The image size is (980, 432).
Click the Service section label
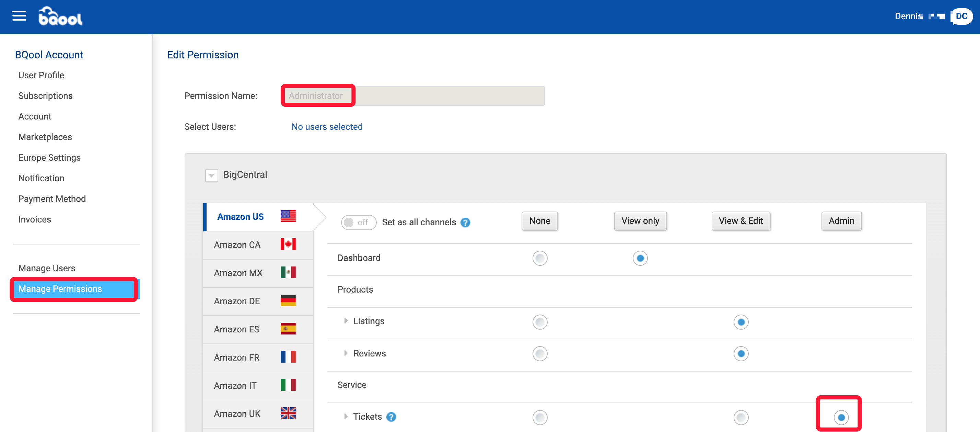351,385
